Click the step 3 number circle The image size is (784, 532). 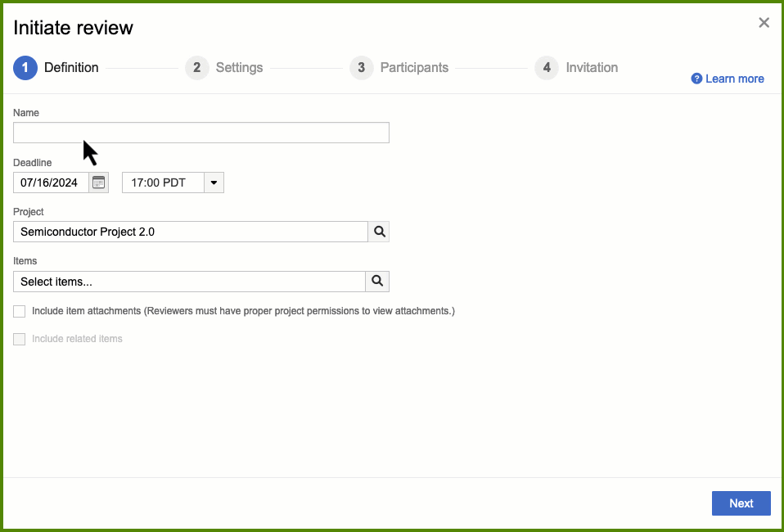(361, 68)
